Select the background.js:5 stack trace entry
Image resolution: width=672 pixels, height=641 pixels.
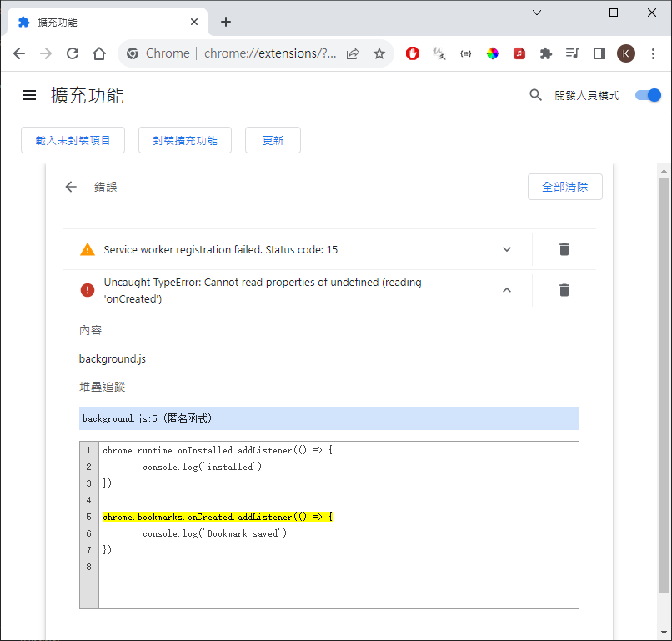[x=328, y=418]
